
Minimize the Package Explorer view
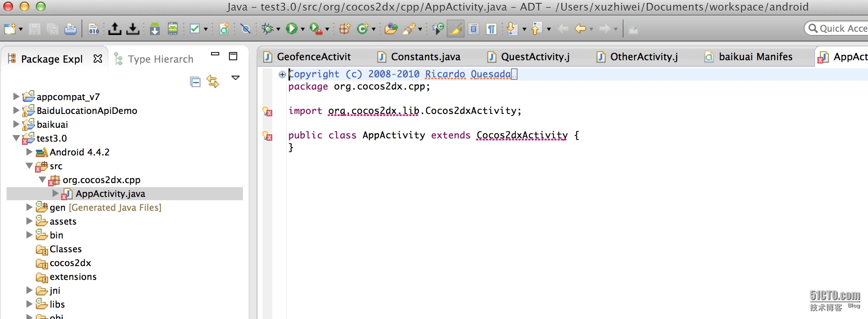coord(215,54)
